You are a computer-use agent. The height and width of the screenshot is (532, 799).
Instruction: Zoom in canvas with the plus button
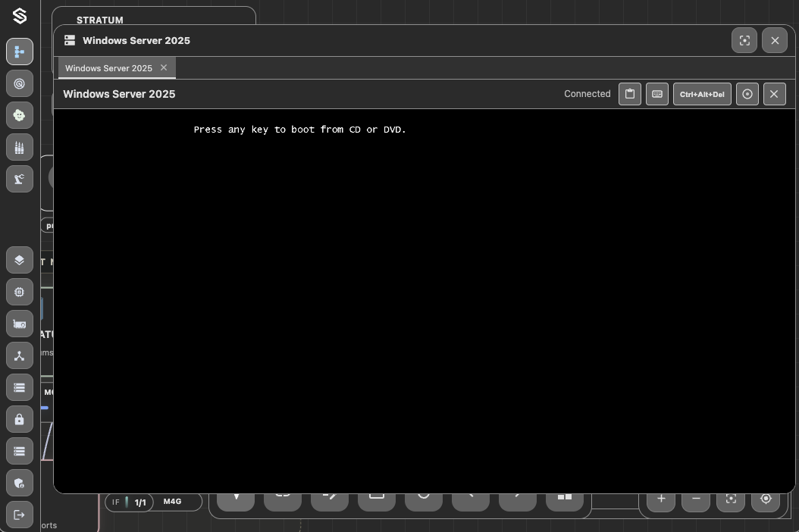[661, 499]
